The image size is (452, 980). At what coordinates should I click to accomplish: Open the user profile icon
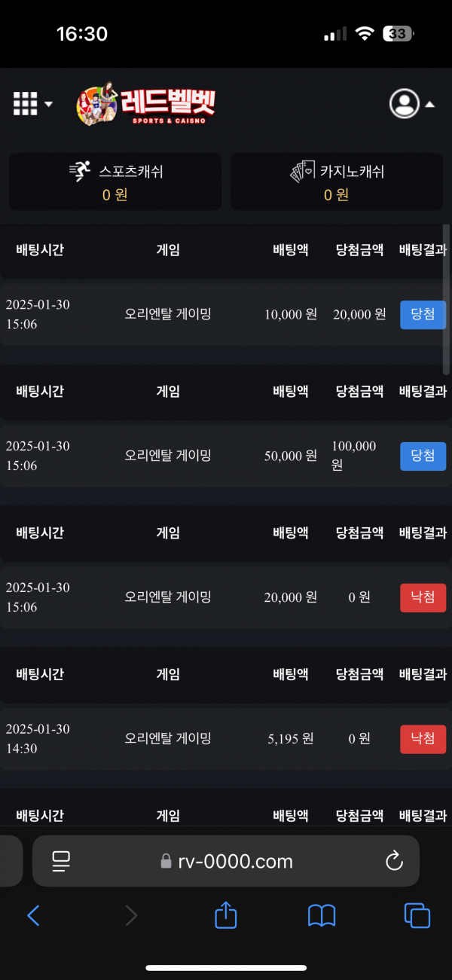pos(404,104)
